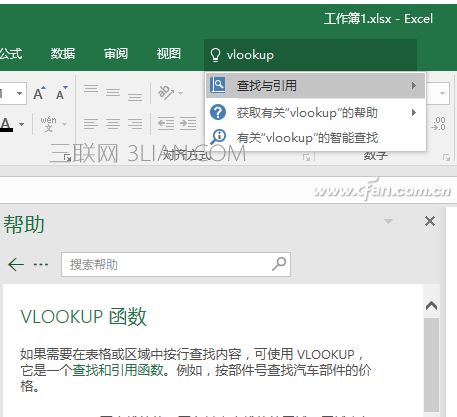Align text right
457x417 pixels.
click(x=135, y=124)
